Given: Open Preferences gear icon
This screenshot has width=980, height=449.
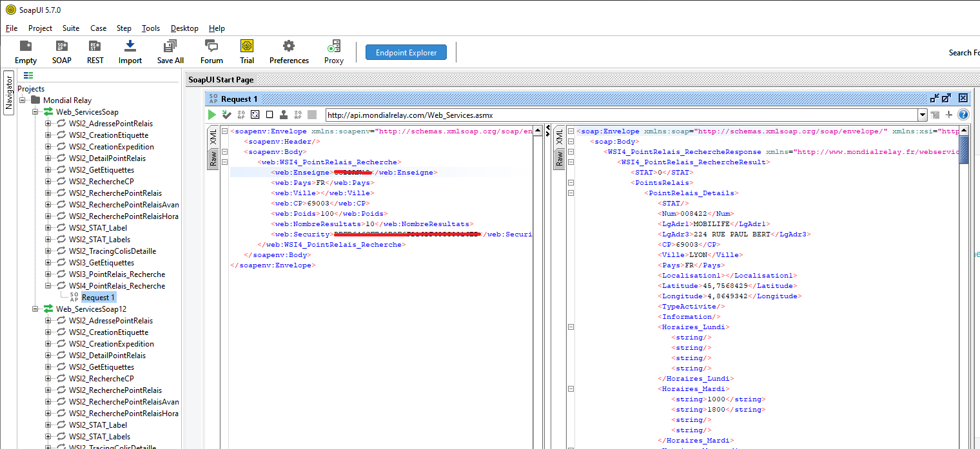Looking at the screenshot, I should point(289,52).
